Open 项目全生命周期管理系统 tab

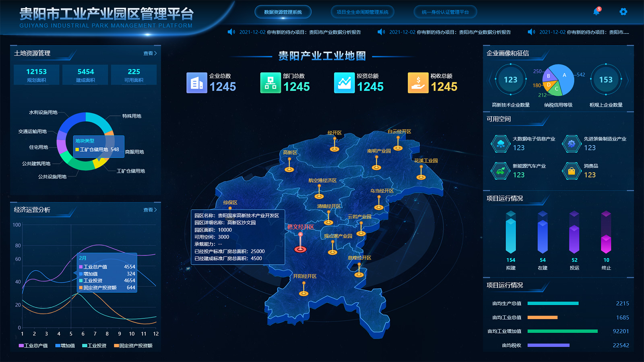362,12
